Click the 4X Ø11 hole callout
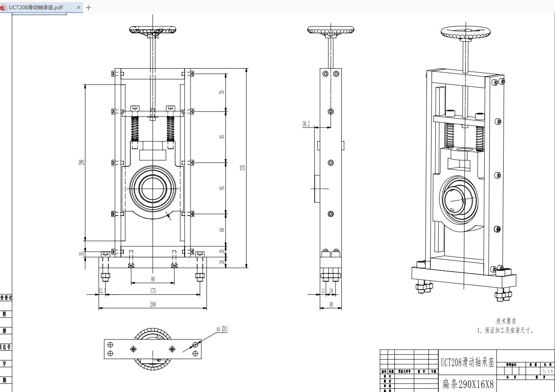The width and height of the screenshot is (555, 392). [222, 329]
